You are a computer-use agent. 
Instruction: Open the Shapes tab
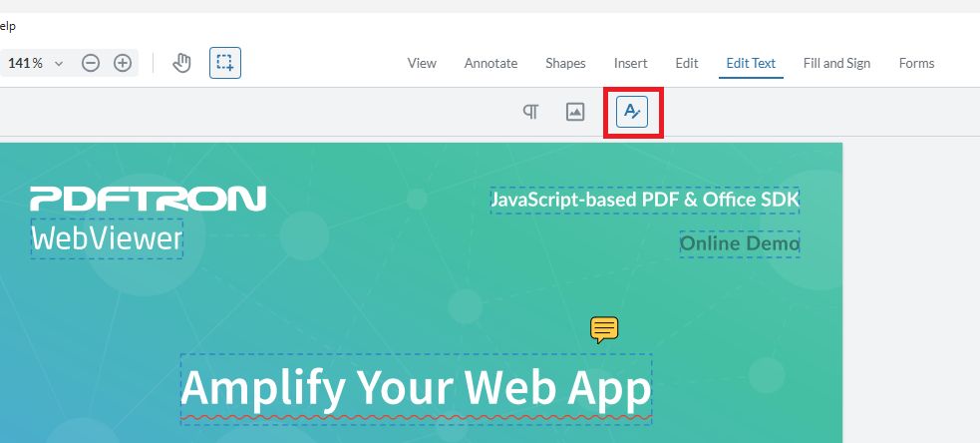point(565,63)
